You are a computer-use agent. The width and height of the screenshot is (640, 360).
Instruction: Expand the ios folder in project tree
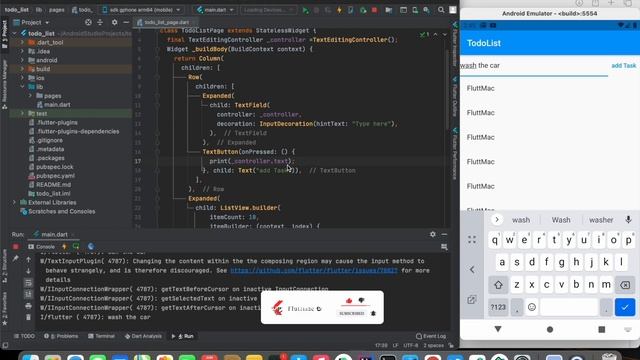pos(22,78)
